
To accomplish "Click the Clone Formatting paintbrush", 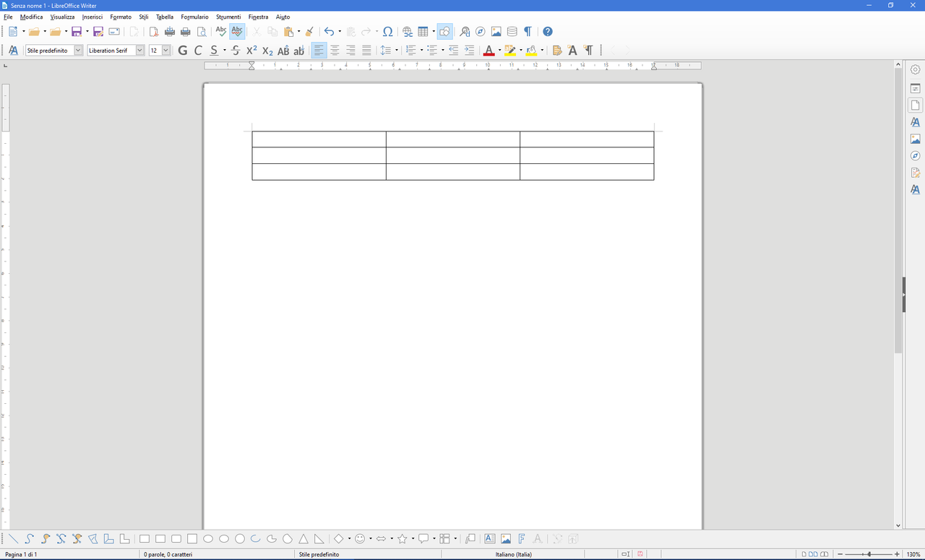I will point(309,32).
